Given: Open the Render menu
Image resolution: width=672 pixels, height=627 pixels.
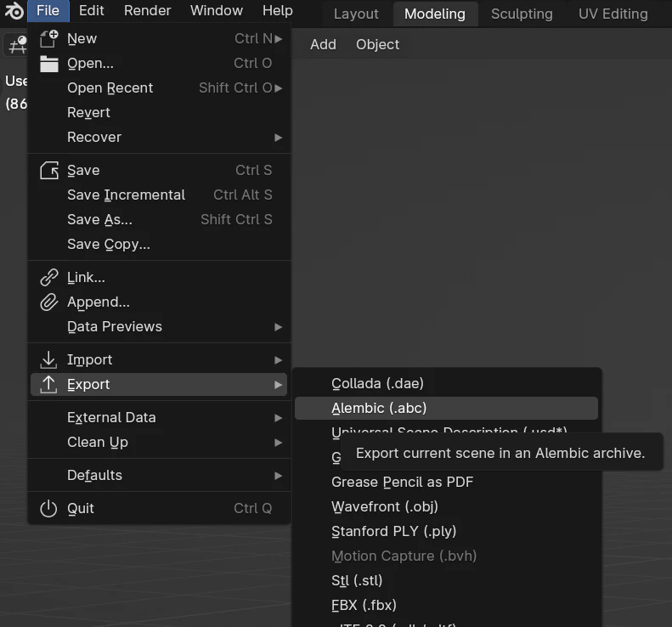Looking at the screenshot, I should (148, 11).
